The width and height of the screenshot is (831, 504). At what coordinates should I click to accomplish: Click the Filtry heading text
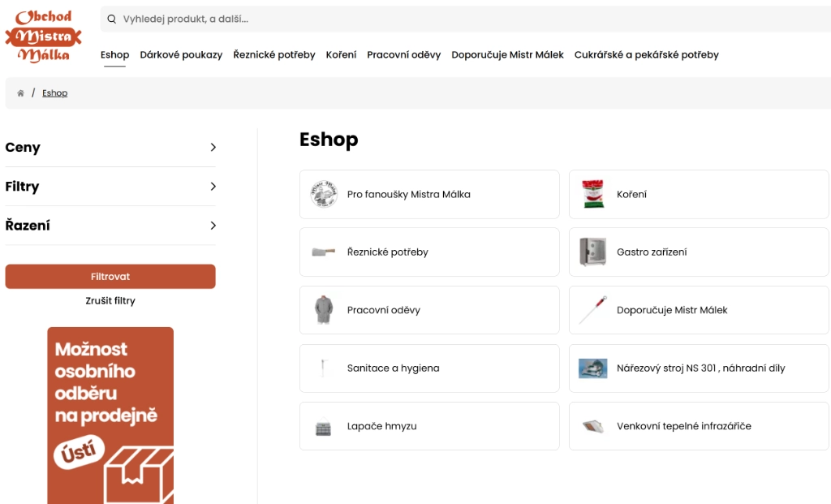coord(22,187)
